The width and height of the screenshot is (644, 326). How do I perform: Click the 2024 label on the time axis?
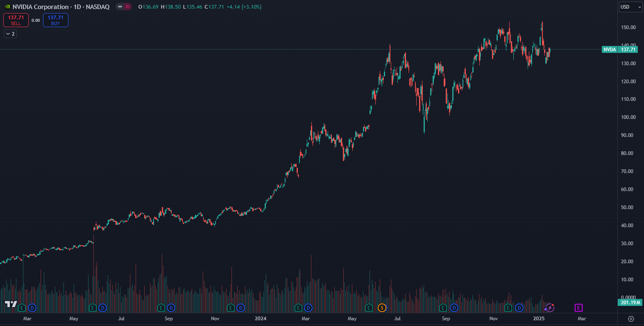(261, 319)
